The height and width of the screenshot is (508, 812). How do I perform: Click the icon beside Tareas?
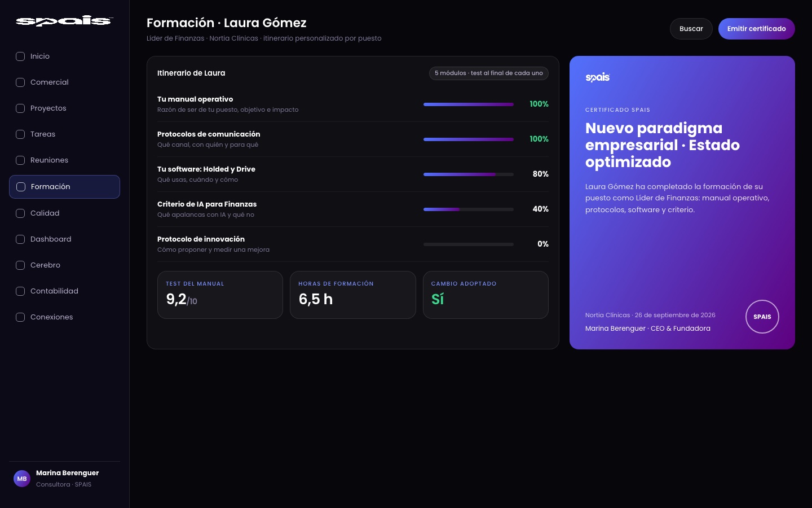[20, 134]
